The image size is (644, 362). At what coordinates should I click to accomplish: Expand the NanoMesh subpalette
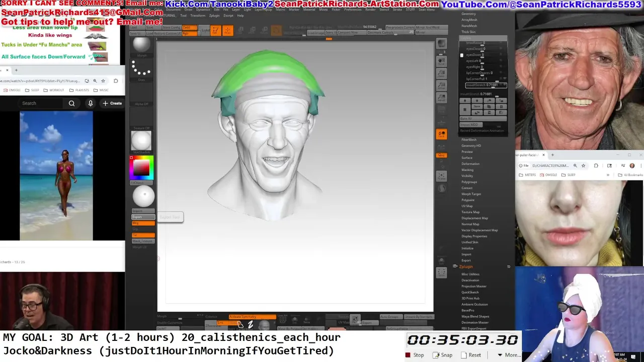tap(469, 26)
